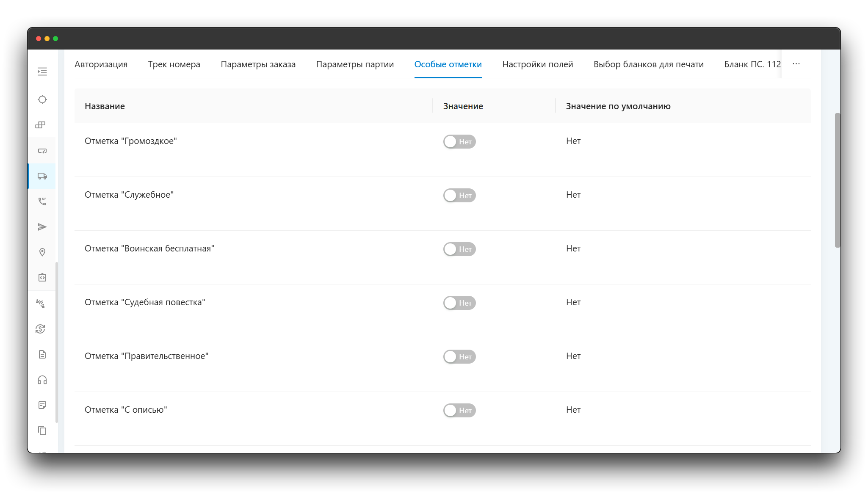The height and width of the screenshot is (494, 868).
Task: Open the stacked blocks sidebar icon
Action: [41, 125]
